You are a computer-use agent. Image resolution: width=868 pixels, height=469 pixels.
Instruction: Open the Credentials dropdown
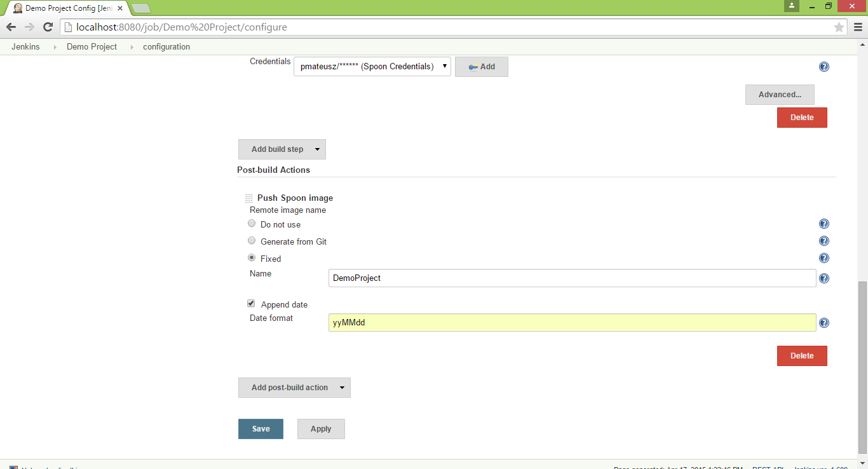[372, 66]
